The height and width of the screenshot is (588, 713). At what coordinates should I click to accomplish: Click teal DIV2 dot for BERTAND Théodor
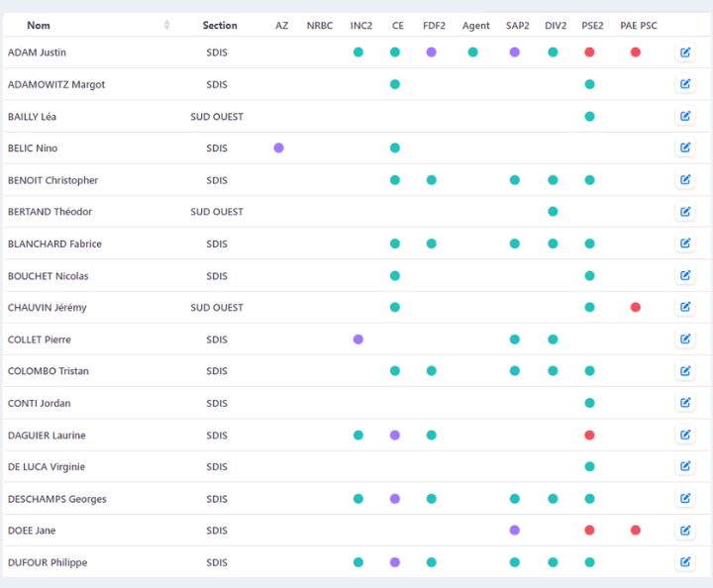coord(553,211)
